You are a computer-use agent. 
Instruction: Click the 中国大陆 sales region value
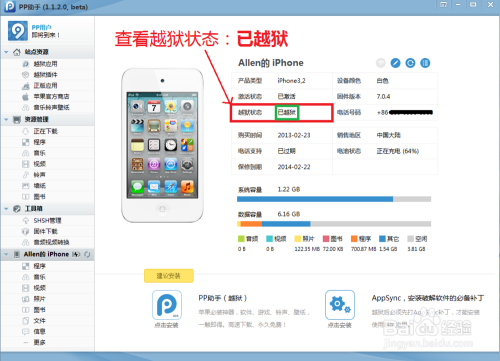point(389,135)
